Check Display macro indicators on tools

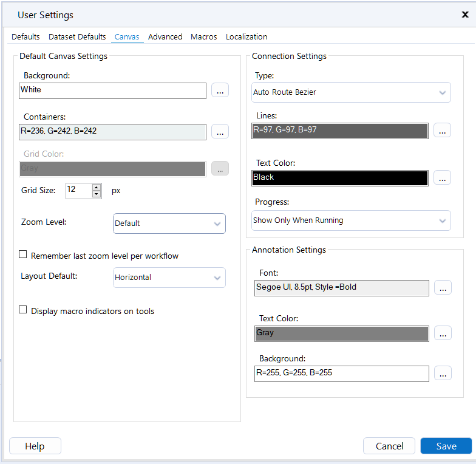click(x=23, y=310)
